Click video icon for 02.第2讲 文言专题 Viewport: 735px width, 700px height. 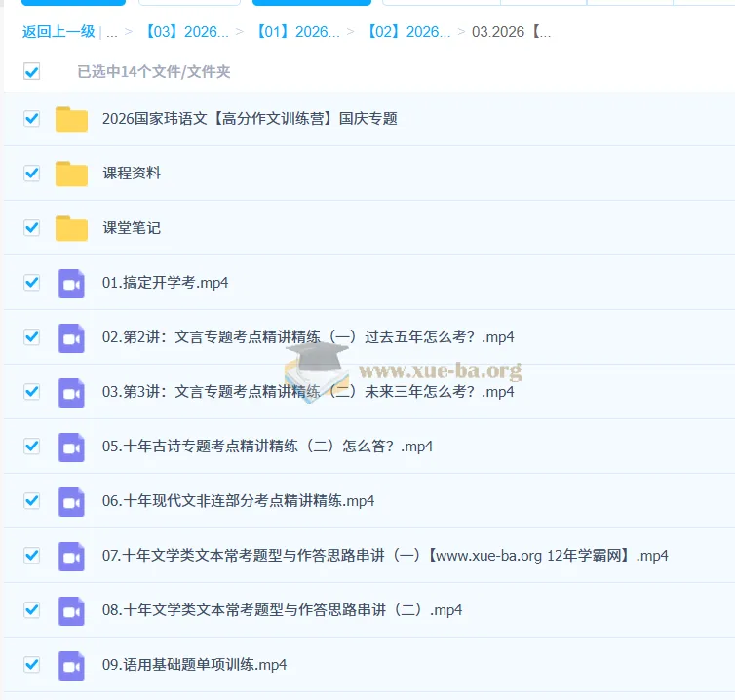pos(71,337)
